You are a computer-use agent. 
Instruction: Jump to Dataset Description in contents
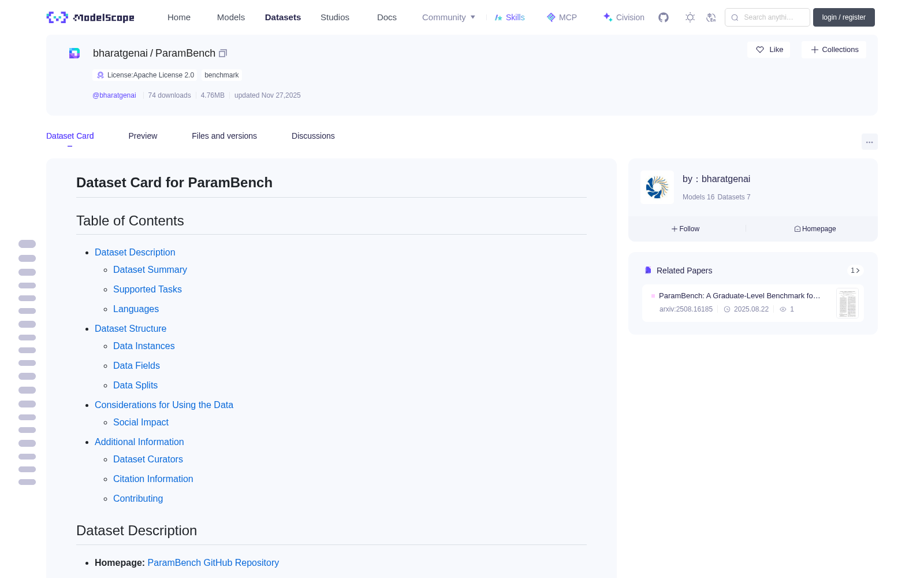point(135,252)
